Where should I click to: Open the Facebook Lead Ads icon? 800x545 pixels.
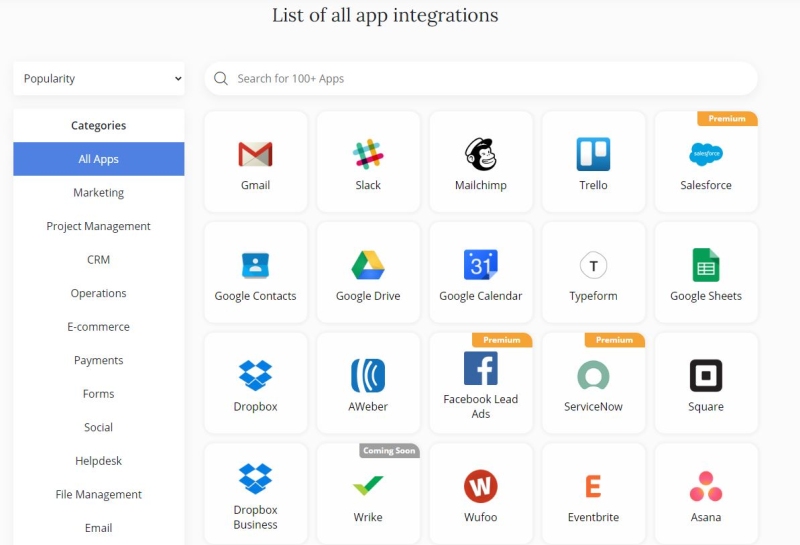point(481,368)
